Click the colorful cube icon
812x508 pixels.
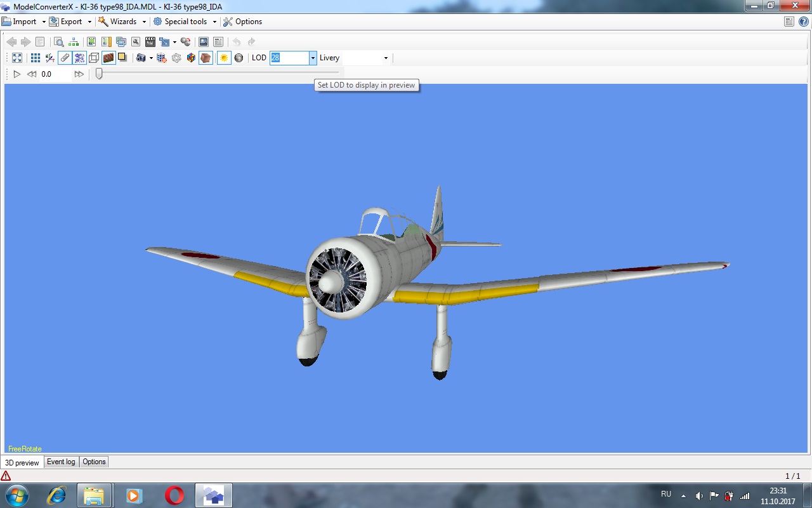click(x=191, y=58)
